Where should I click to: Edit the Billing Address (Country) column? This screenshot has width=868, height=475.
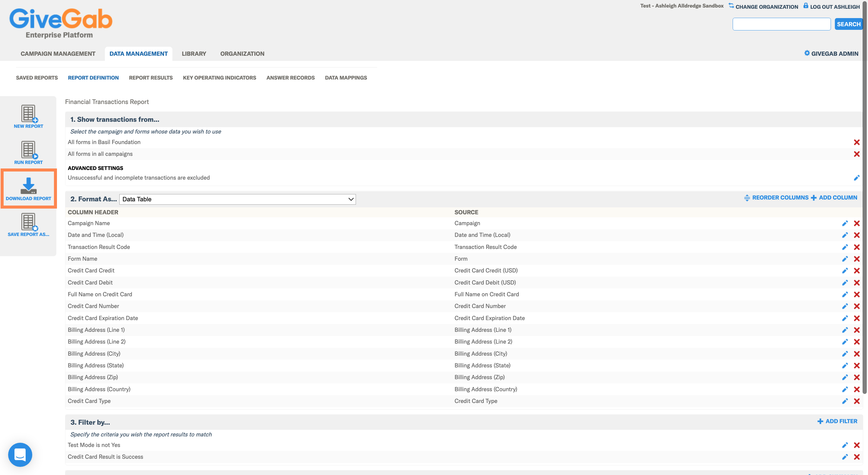click(845, 389)
